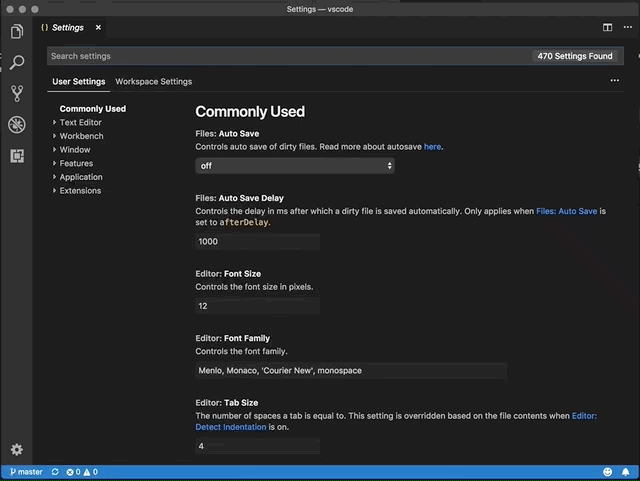This screenshot has height=481, width=640.
Task: Expand the Extensions settings category
Action: click(80, 190)
